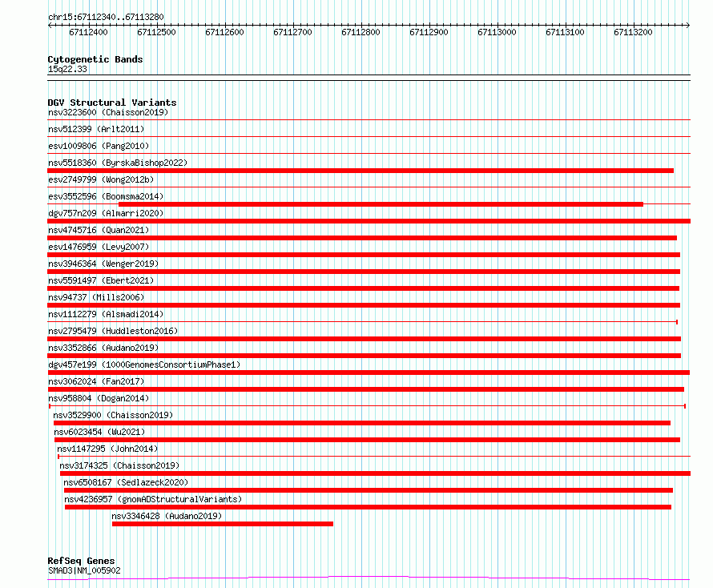
Task: Open the esv1009806 (Pang2010) variant label
Action: coord(99,146)
